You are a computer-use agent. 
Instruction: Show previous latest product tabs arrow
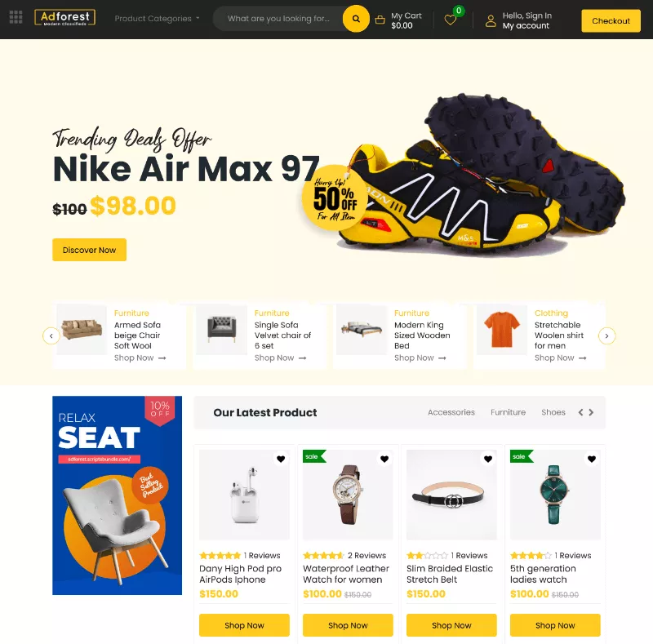tap(580, 412)
